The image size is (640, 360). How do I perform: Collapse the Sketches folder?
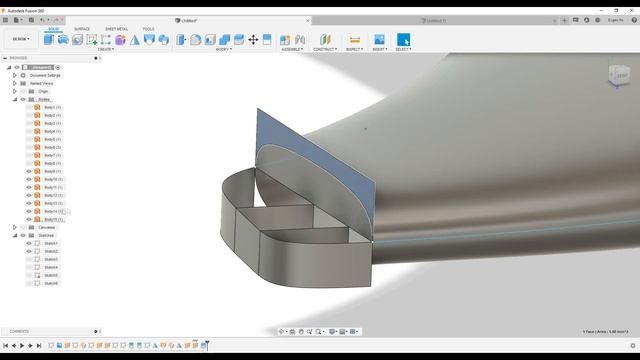pos(15,236)
